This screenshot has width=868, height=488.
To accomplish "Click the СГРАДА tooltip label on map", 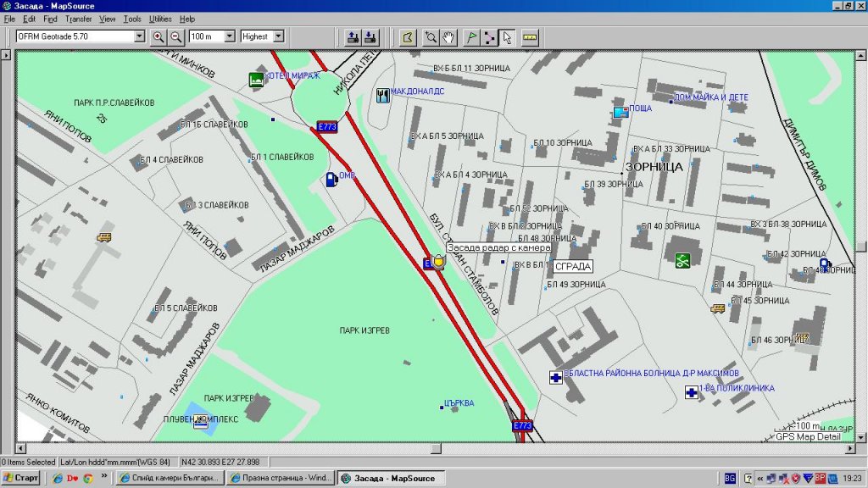I will click(573, 266).
